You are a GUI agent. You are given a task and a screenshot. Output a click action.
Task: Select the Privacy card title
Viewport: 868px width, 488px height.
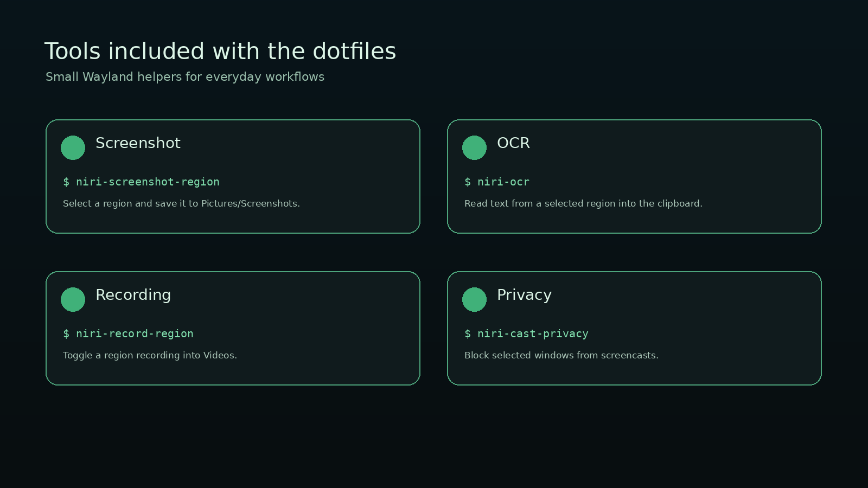pos(524,296)
